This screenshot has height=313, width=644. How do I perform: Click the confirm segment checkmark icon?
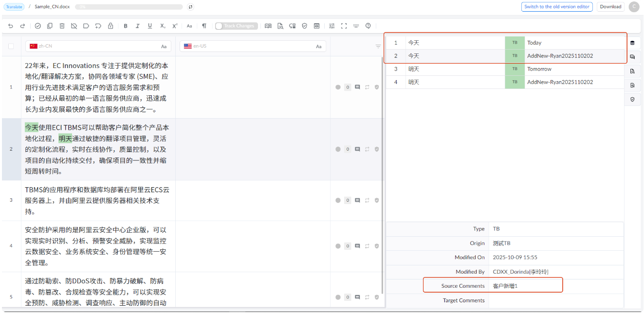tap(38, 26)
